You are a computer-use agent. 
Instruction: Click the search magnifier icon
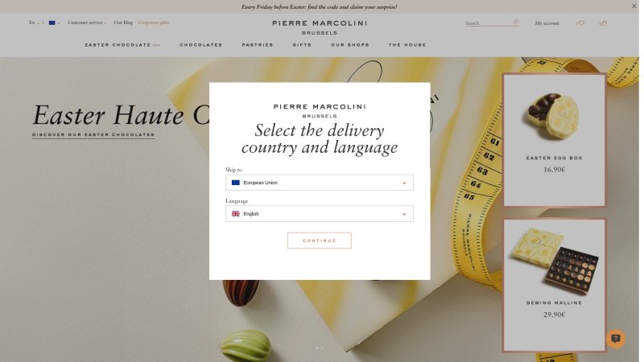515,23
